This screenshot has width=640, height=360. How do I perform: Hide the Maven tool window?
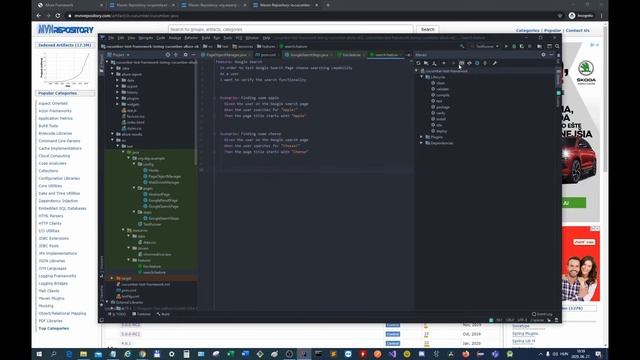coord(551,55)
